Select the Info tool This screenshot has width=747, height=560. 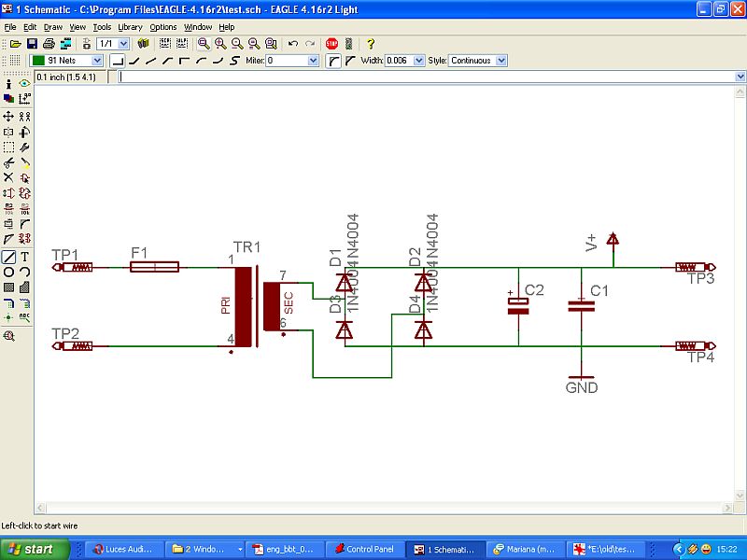pyautogui.click(x=8, y=84)
